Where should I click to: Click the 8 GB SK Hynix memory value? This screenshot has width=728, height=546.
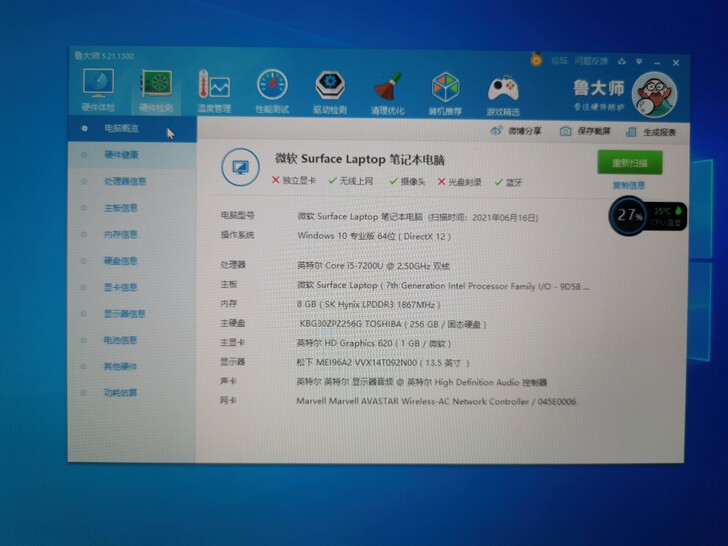point(368,305)
